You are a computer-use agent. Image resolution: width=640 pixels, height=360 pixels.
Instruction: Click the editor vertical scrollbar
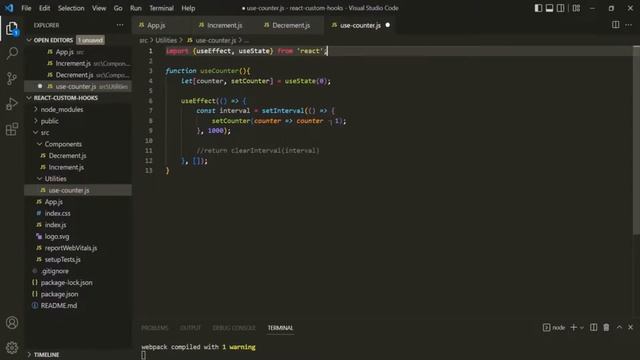coord(636,140)
